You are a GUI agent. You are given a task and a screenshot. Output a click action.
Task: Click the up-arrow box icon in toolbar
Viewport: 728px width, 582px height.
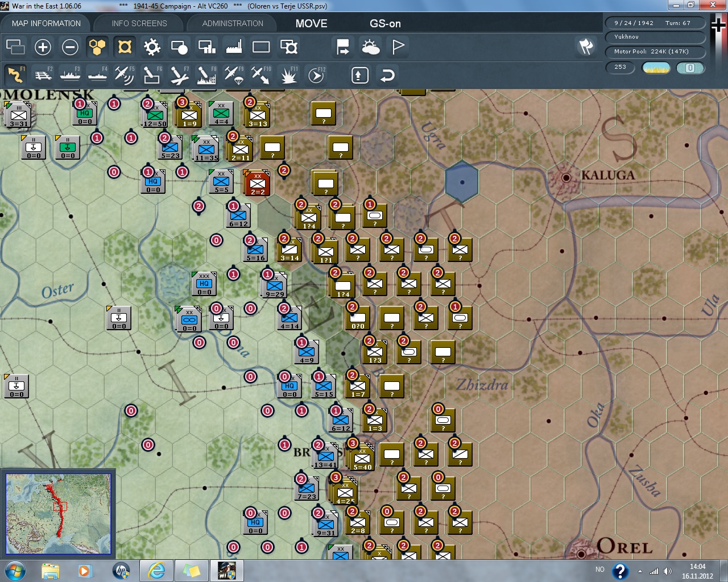pos(360,75)
